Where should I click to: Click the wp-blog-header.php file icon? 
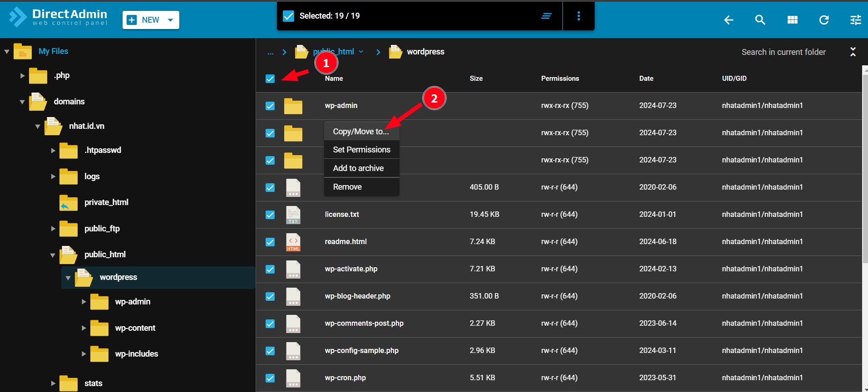(293, 297)
